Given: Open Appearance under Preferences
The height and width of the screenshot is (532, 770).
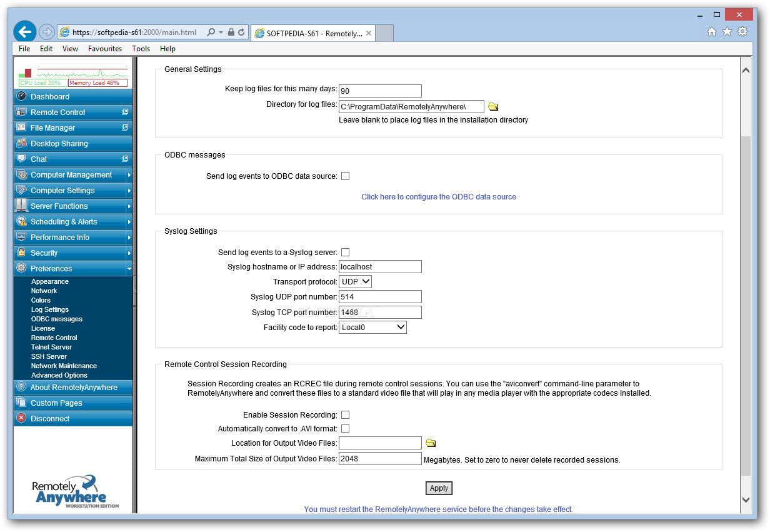Looking at the screenshot, I should click(50, 281).
